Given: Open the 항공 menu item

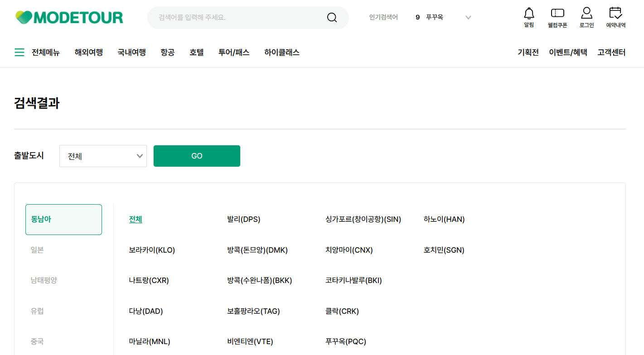Looking at the screenshot, I should [168, 52].
